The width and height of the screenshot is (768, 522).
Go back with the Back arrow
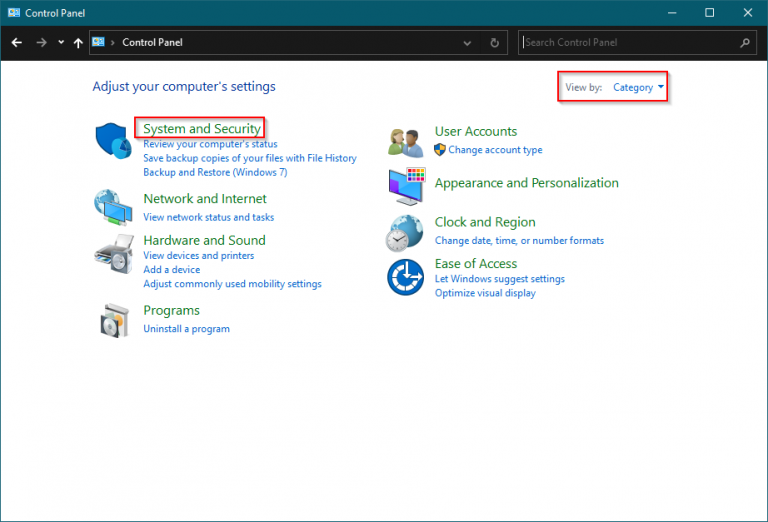pyautogui.click(x=17, y=43)
